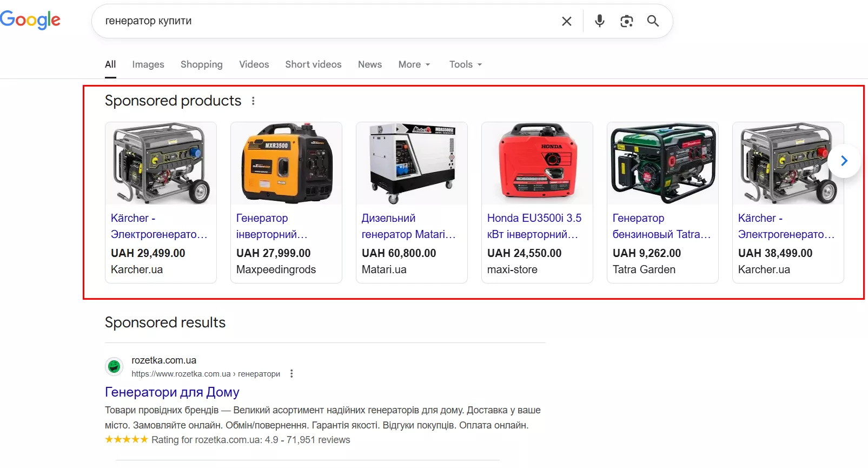Open the Kärcher generator image priced UAH 38,499.00
868x468 pixels.
point(788,163)
